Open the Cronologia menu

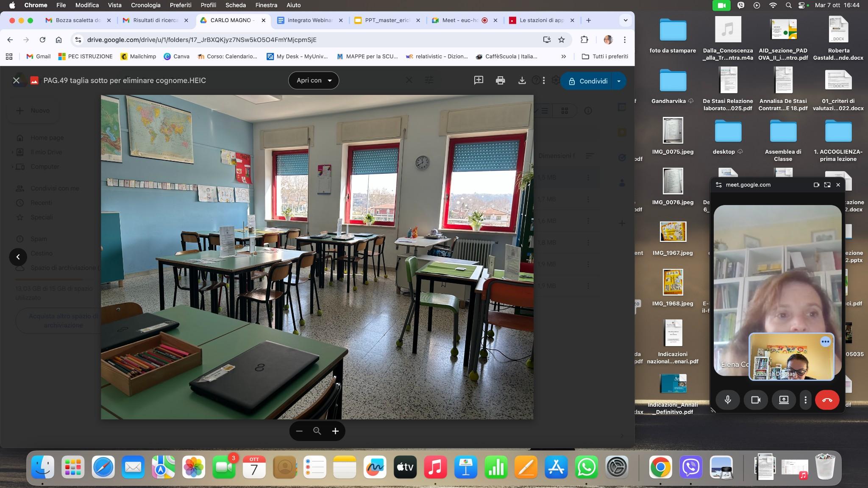click(145, 5)
